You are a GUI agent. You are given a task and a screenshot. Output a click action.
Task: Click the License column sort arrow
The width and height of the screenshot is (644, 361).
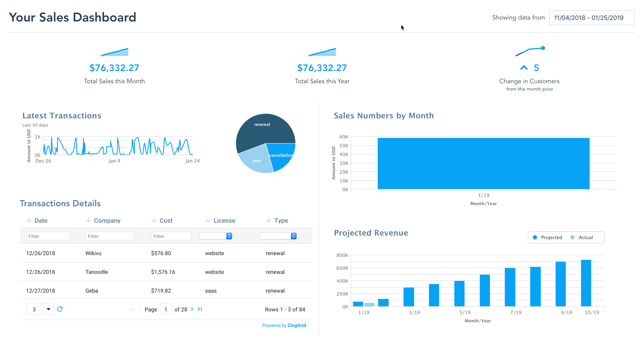point(209,220)
